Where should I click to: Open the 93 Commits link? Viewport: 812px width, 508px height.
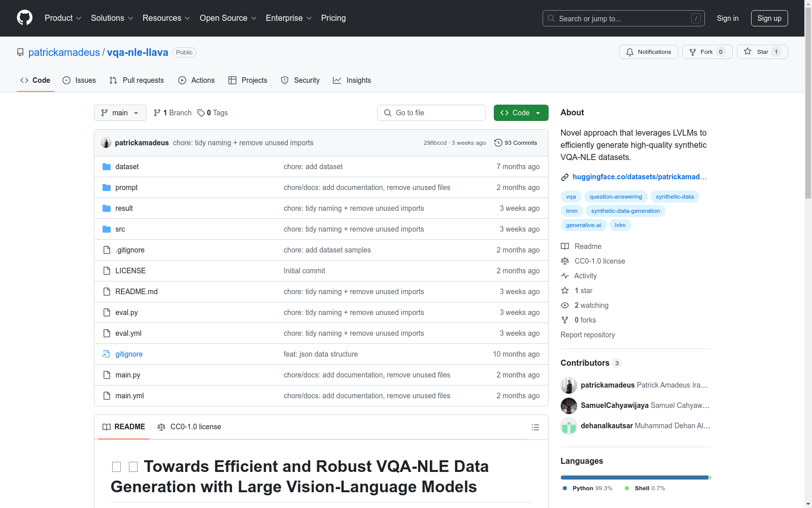[x=516, y=143]
